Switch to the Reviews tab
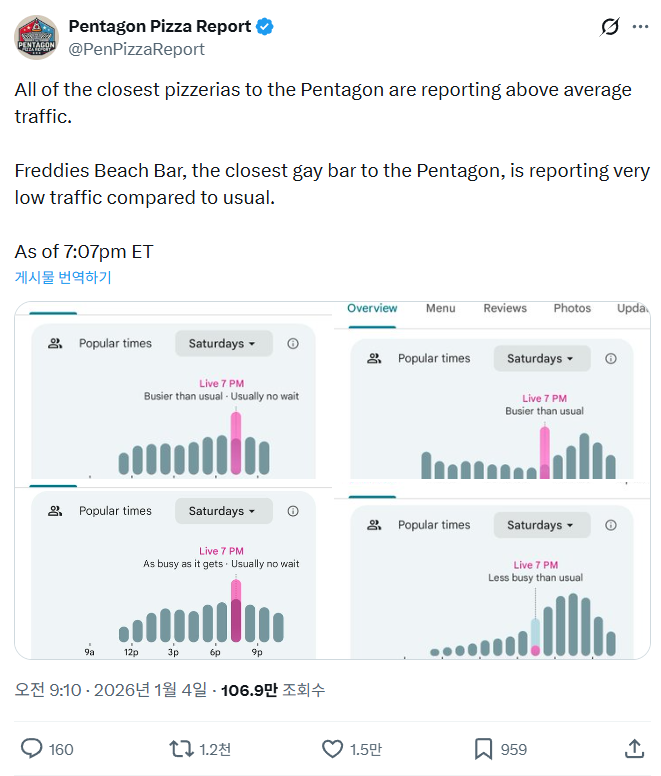 coord(505,308)
